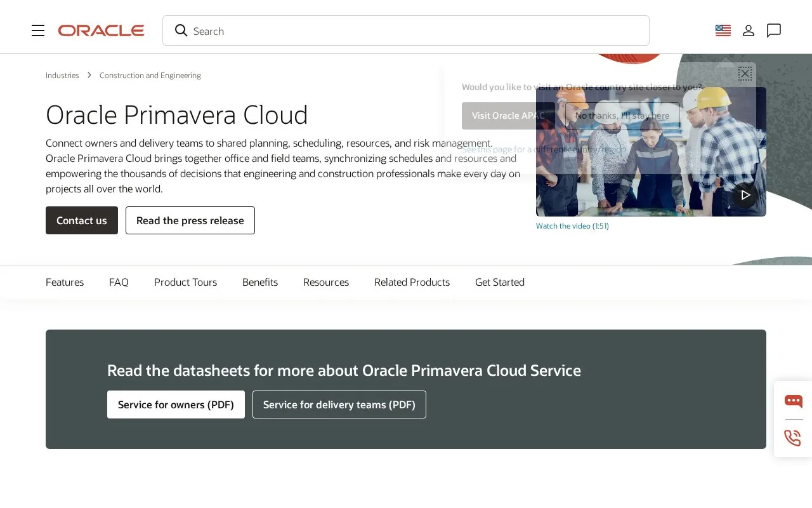This screenshot has width=812, height=508.
Task: Jump to the FAQ section tab
Action: [119, 282]
